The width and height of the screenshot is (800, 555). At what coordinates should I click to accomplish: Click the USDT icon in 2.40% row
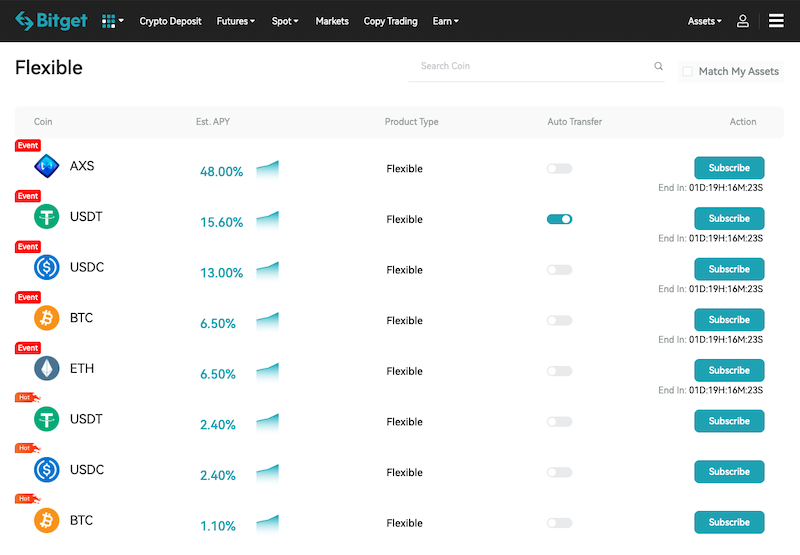tap(46, 419)
